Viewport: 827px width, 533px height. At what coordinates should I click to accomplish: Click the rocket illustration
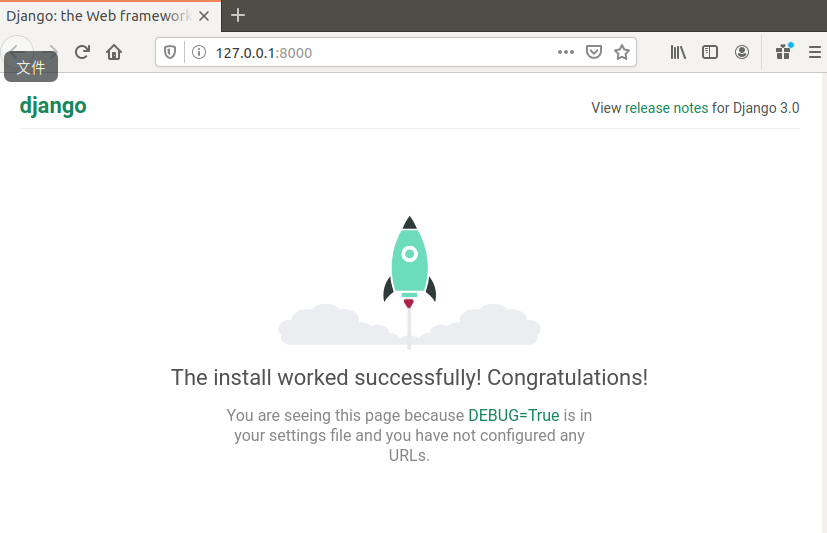point(409,282)
